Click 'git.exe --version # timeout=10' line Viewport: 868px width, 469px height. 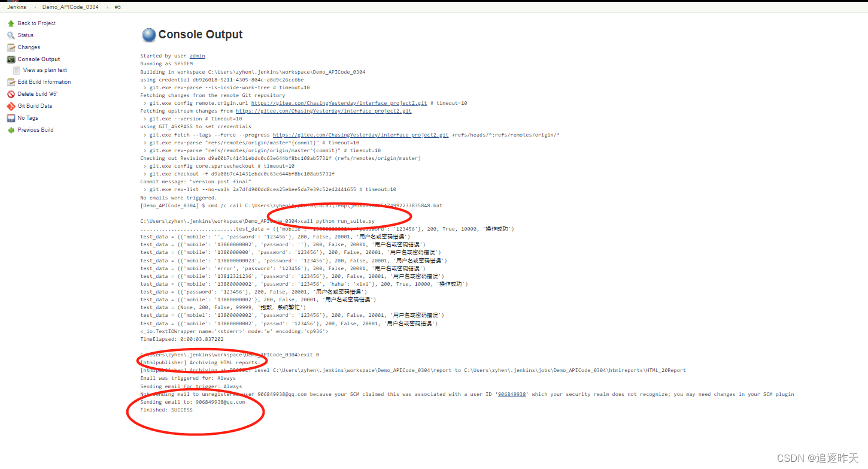pos(193,119)
